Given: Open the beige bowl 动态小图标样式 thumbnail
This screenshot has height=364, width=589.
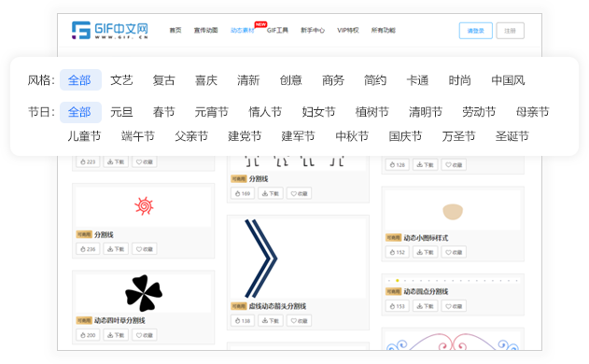Looking at the screenshot, I should click(453, 210).
